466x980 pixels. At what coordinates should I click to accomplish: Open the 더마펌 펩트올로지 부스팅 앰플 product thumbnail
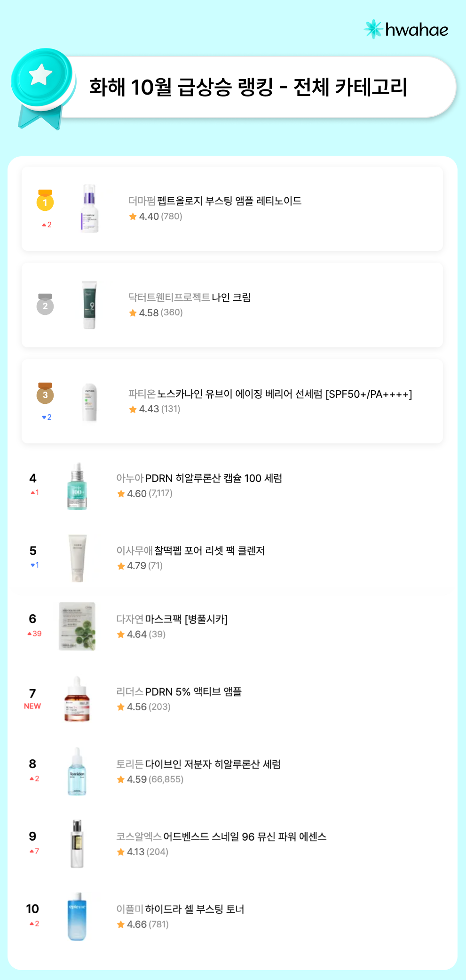(x=89, y=209)
